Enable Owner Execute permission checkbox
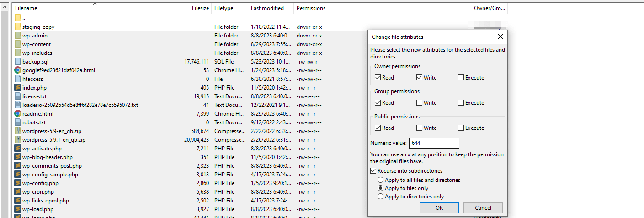 point(461,78)
